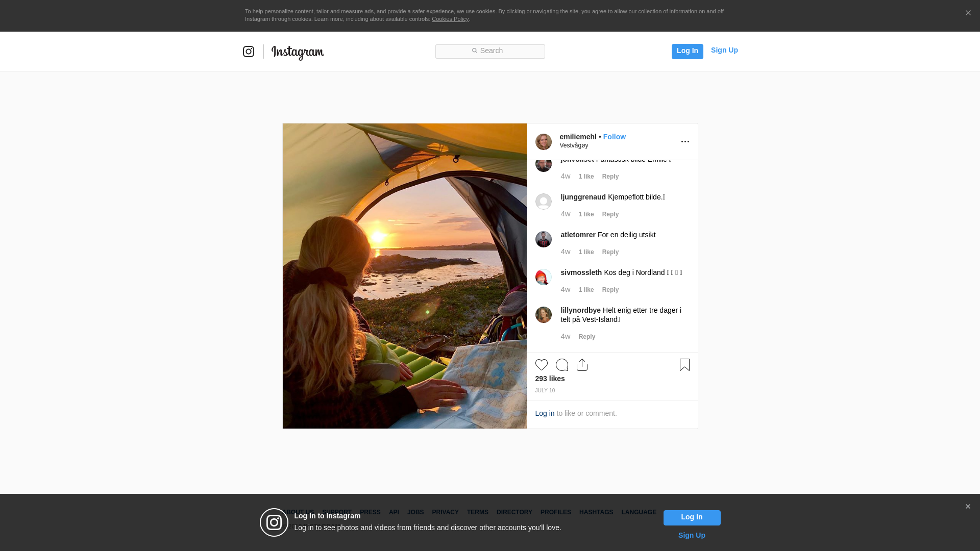
Task: Open the post options three-dot menu
Action: [685, 142]
